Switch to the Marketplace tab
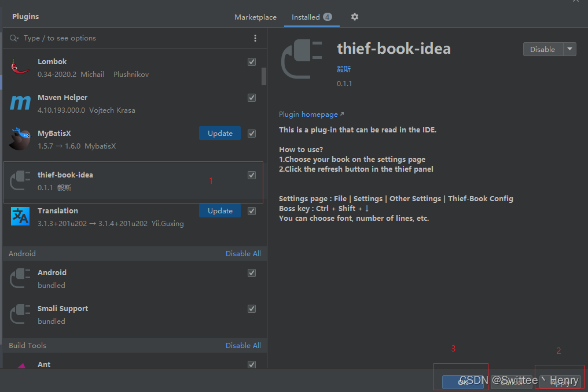 [255, 17]
